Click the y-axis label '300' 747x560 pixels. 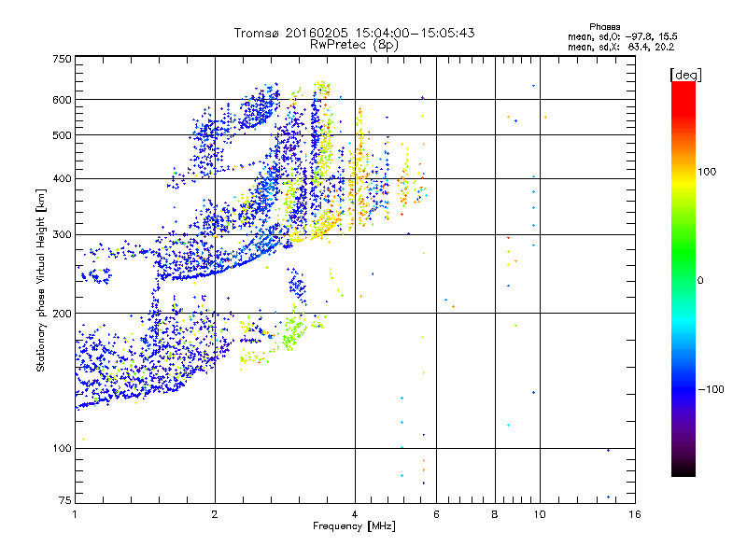(62, 235)
